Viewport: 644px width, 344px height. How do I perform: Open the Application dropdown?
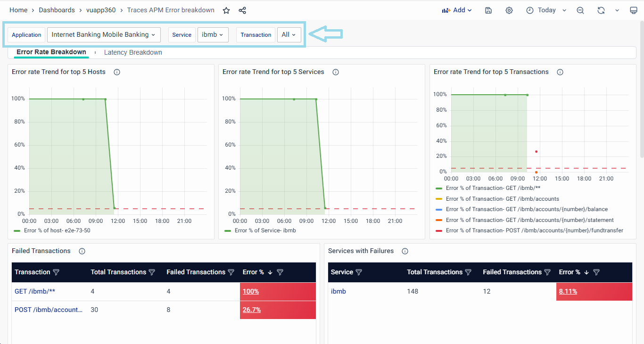(x=104, y=35)
